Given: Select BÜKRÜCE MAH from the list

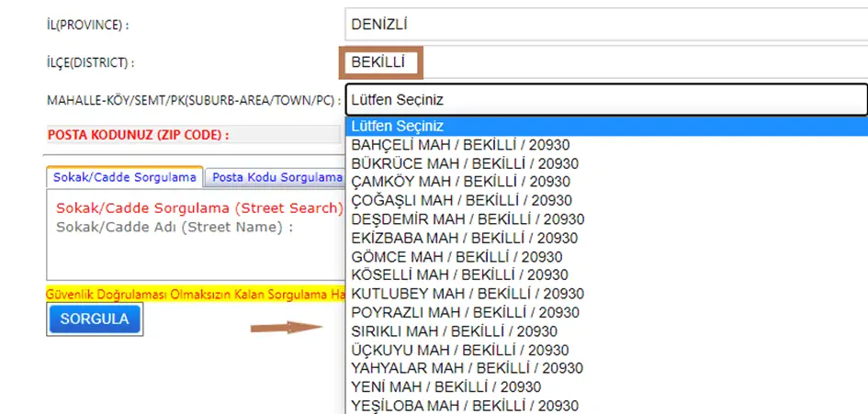Looking at the screenshot, I should 465,163.
